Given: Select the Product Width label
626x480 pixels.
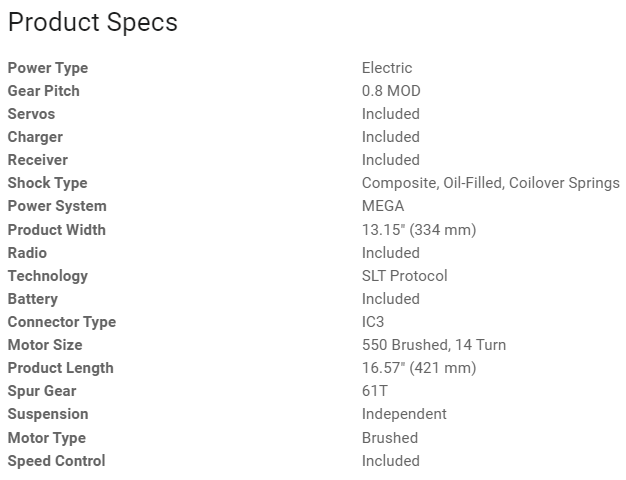Looking at the screenshot, I should click(56, 230).
